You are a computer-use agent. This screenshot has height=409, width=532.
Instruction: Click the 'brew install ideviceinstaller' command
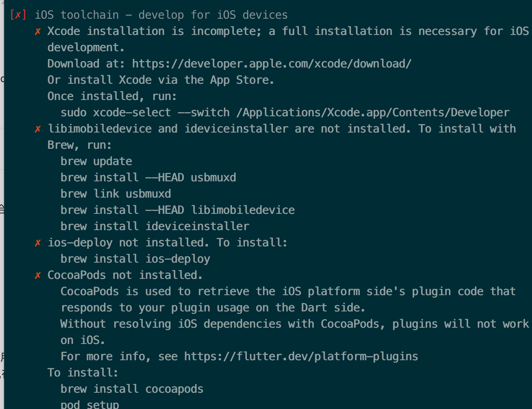[155, 226]
